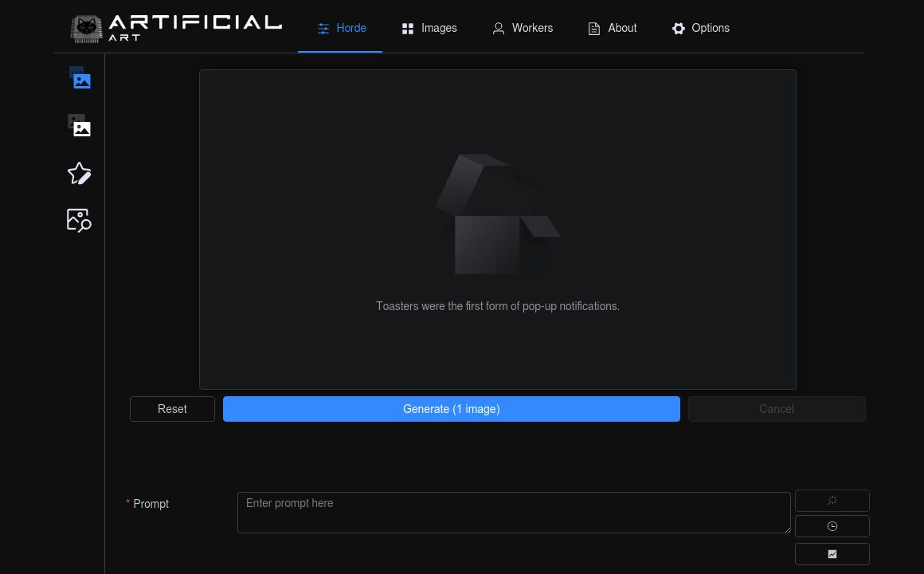Click the random prompt sparkle button

coord(832,501)
